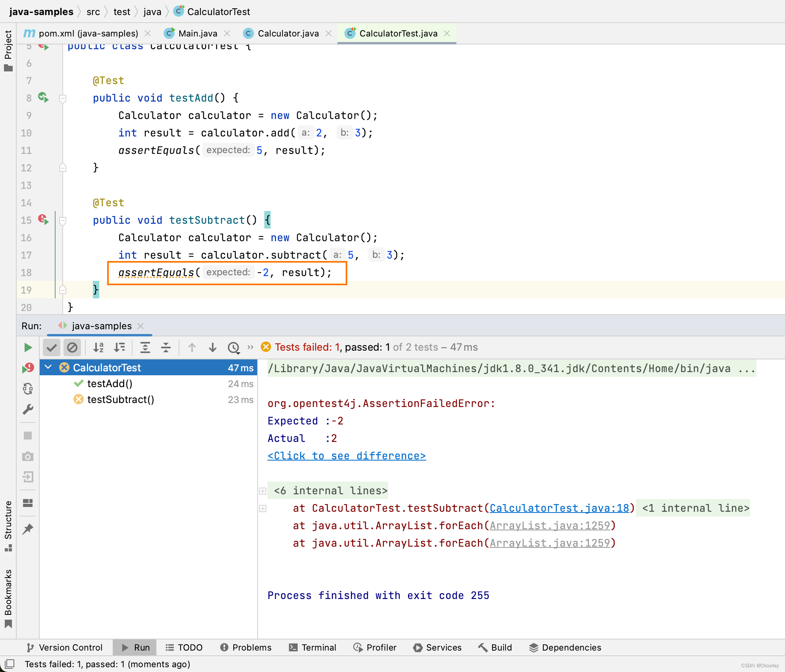Enable automatic rerun of tests

(x=28, y=389)
